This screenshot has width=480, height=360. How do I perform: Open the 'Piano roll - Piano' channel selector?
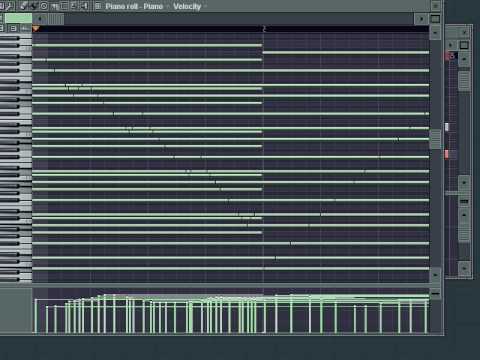click(134, 6)
